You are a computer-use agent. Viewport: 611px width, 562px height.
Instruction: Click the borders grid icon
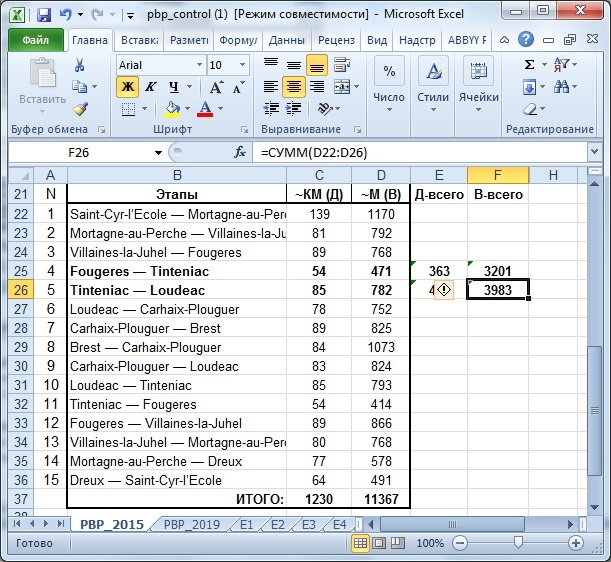coord(128,109)
